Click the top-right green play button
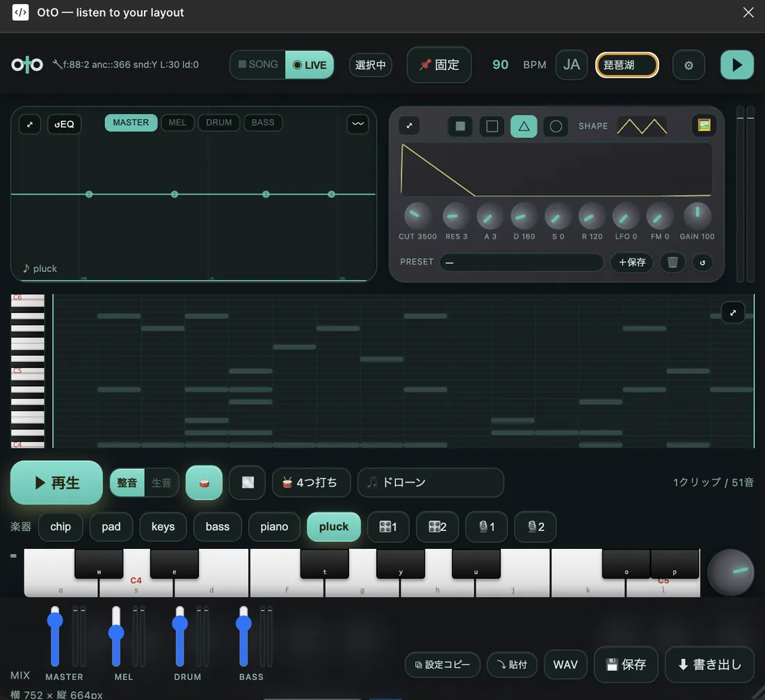The height and width of the screenshot is (700, 765). [736, 65]
